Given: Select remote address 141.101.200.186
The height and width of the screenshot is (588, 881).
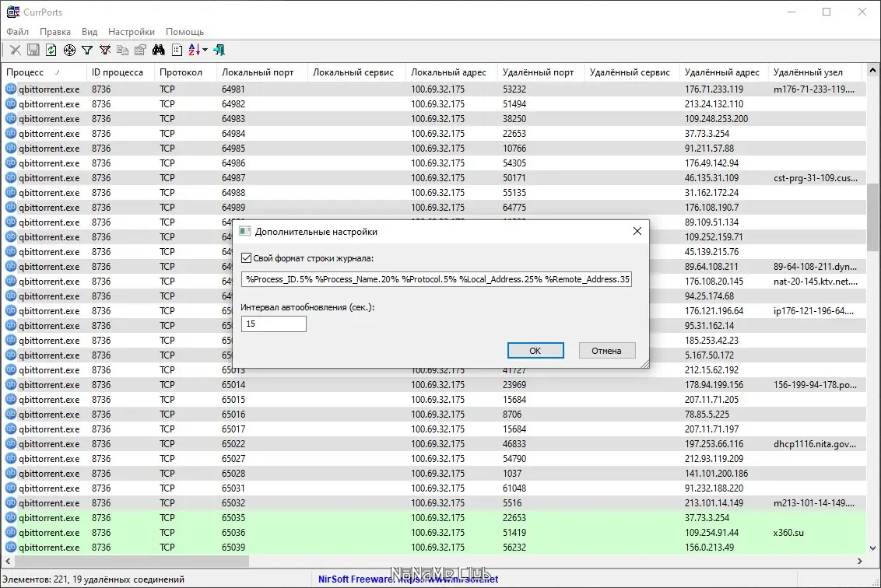Looking at the screenshot, I should 716,474.
